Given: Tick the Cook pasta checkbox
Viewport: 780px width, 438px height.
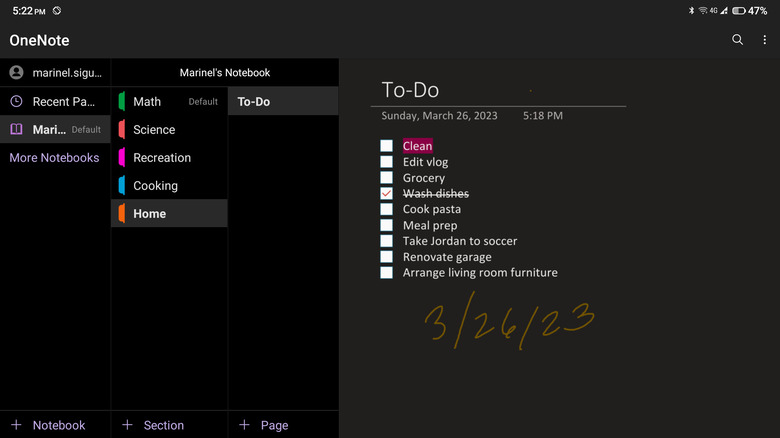Looking at the screenshot, I should click(x=386, y=210).
